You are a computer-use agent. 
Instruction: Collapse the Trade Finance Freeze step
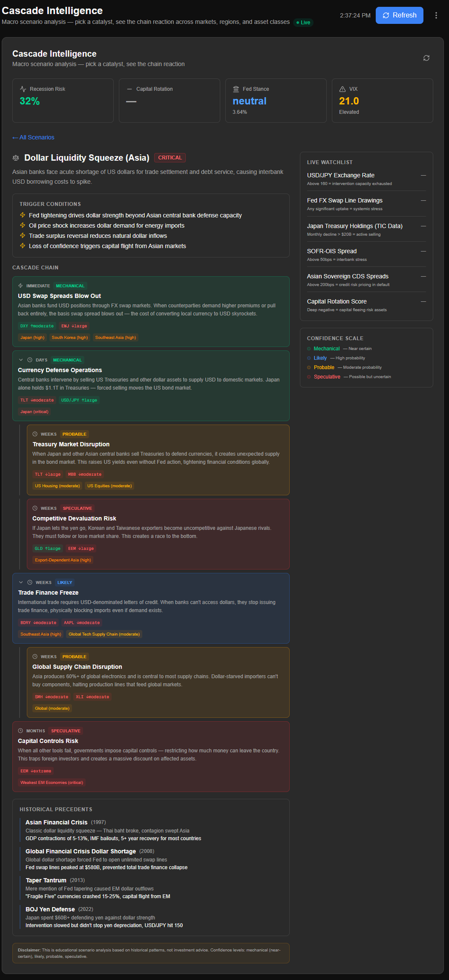(x=21, y=582)
